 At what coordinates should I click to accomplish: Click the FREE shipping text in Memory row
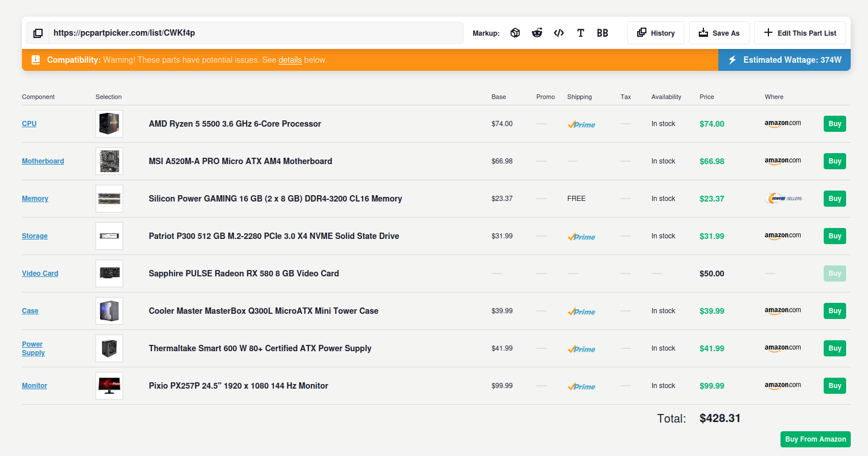tap(576, 199)
